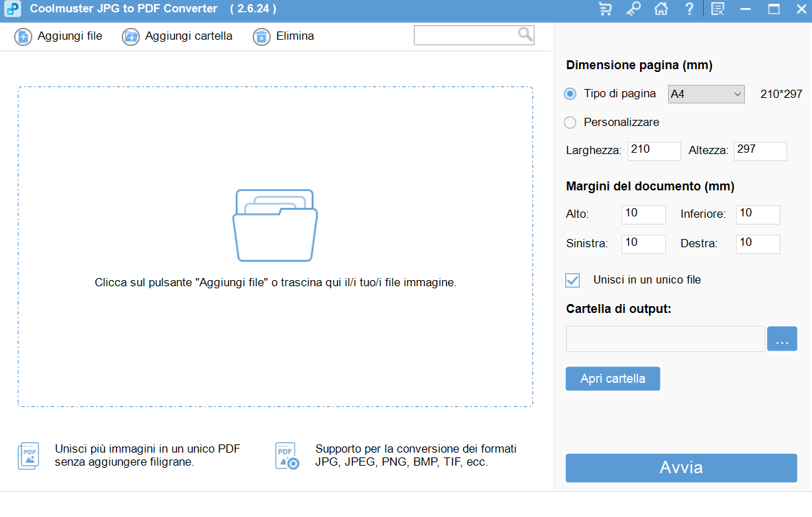Close the Coolmuster window
Viewport: 812px width, 517px height.
[801, 9]
